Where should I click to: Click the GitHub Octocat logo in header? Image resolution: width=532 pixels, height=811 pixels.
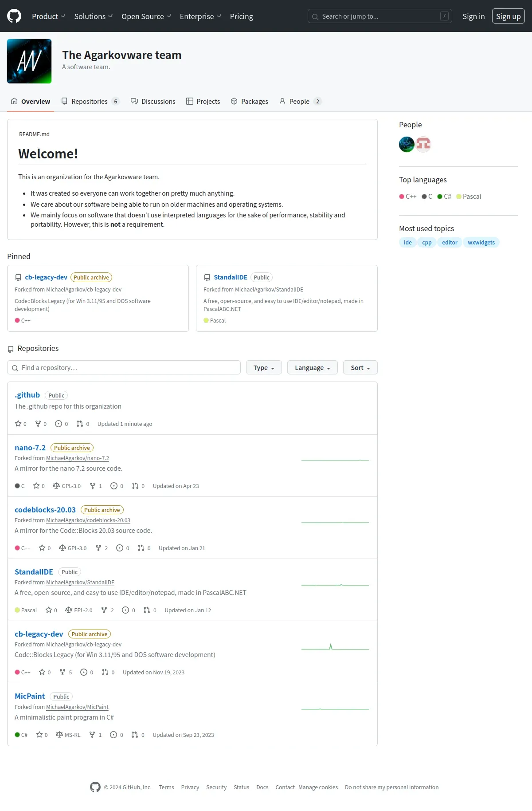(x=14, y=16)
